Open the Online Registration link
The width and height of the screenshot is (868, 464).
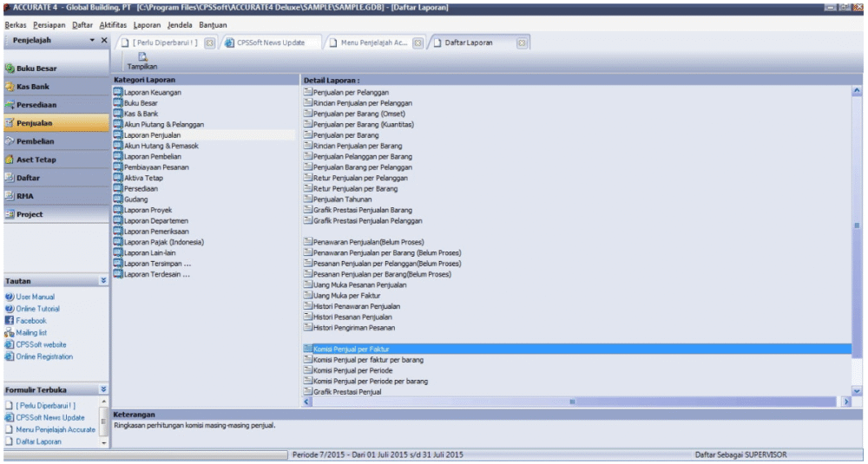point(44,356)
